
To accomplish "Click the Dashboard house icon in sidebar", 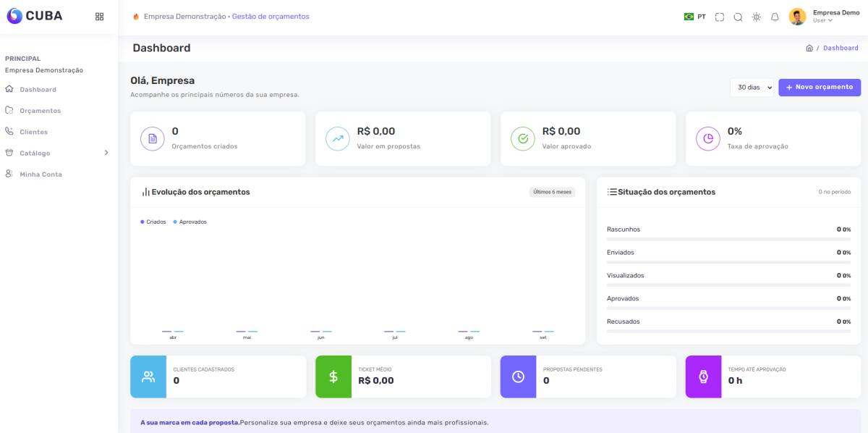I will tap(9, 89).
